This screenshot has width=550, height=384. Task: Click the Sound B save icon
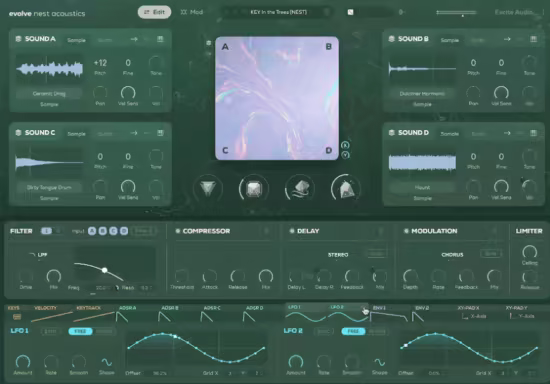[x=534, y=39]
